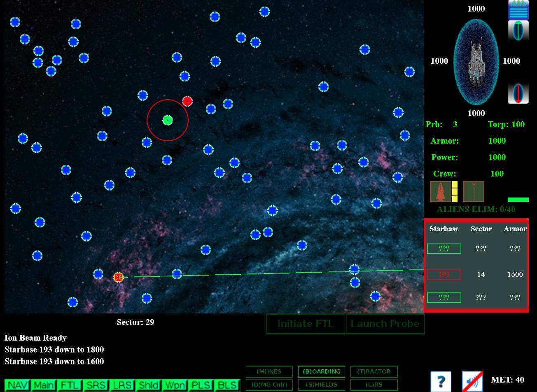Select the Wpn tab
Viewport: 537px width, 392px height.
(x=175, y=385)
